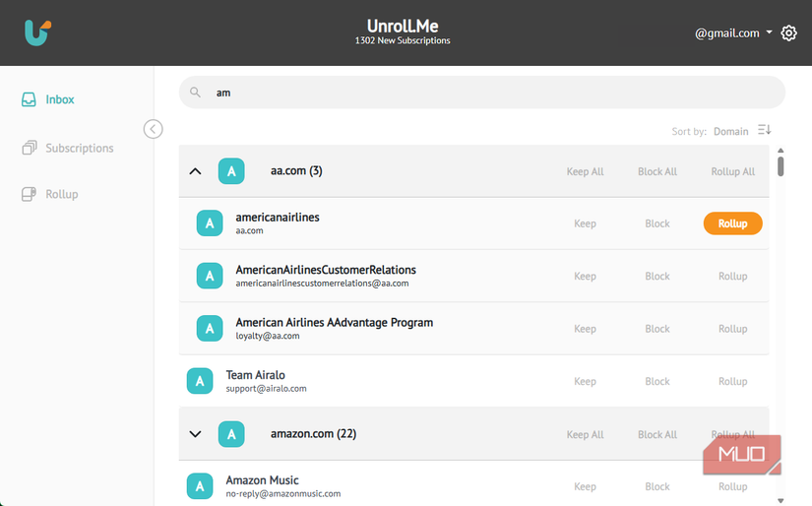Click the amazon.com (22) group title

click(313, 433)
